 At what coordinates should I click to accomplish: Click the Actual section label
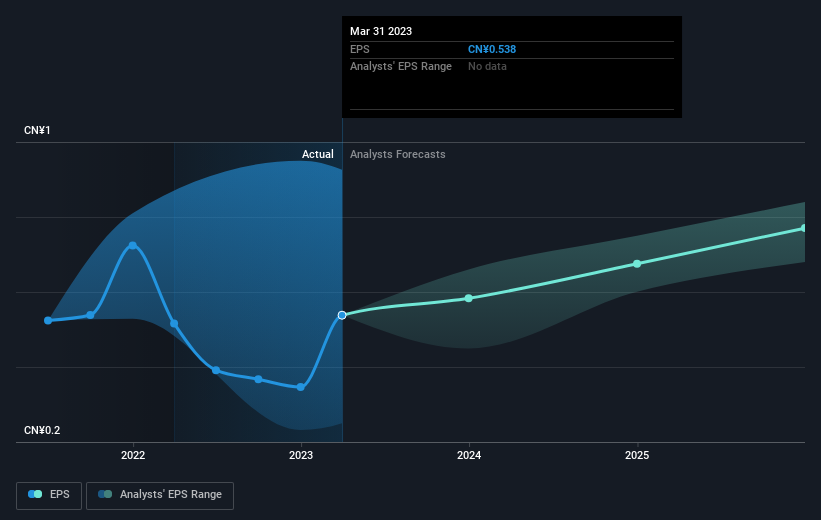pos(317,154)
